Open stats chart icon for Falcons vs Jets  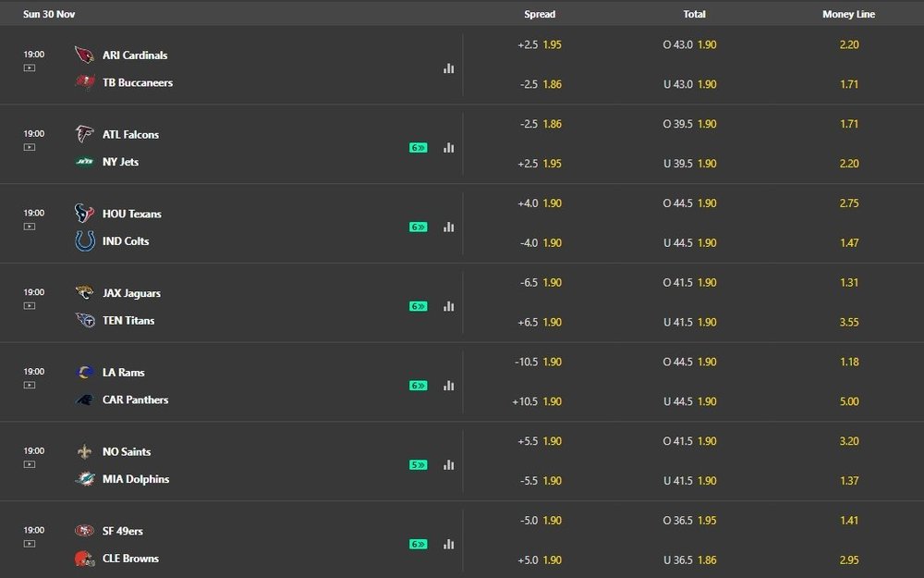click(x=448, y=148)
